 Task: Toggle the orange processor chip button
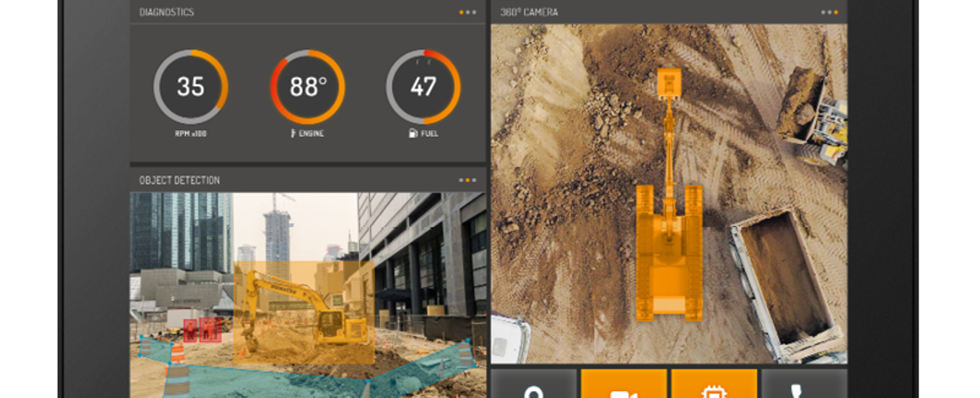click(x=714, y=386)
